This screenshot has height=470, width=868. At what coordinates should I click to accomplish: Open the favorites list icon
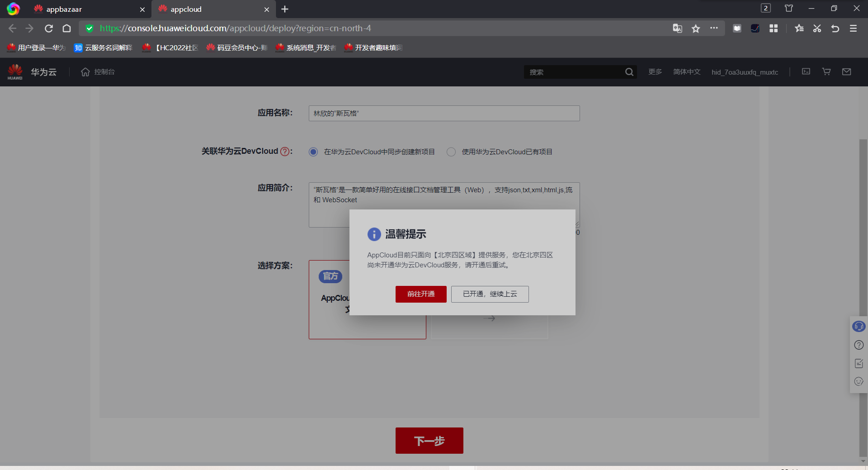[799, 28]
